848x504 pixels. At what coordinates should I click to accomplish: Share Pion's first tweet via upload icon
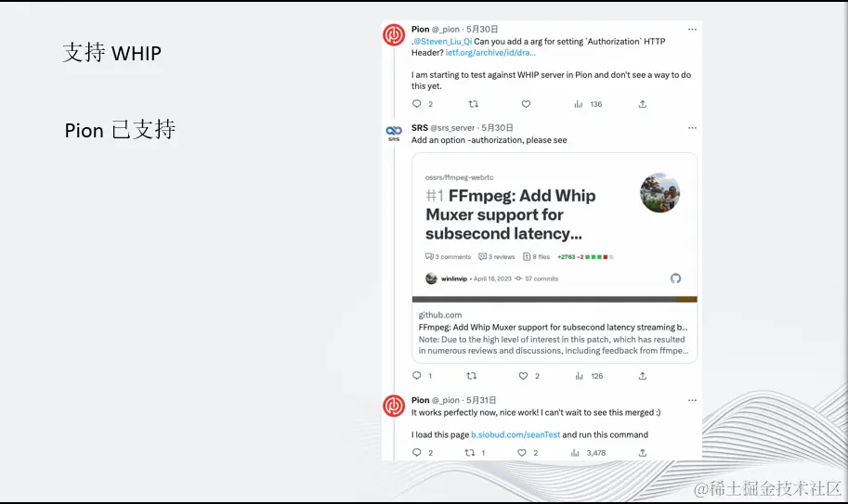(643, 104)
